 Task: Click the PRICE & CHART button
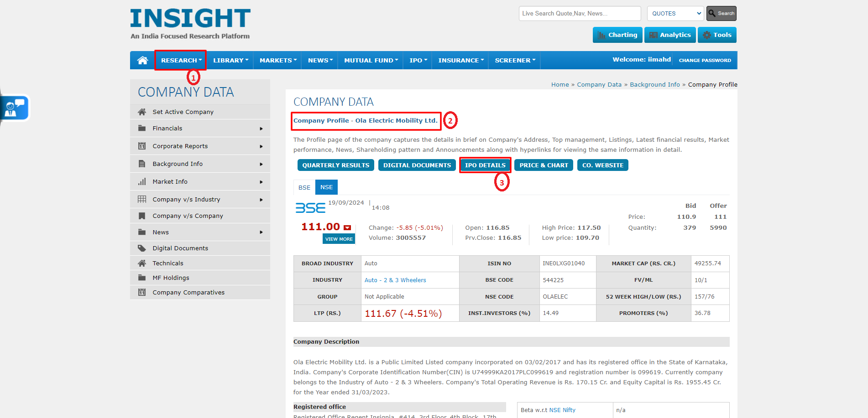tap(544, 165)
